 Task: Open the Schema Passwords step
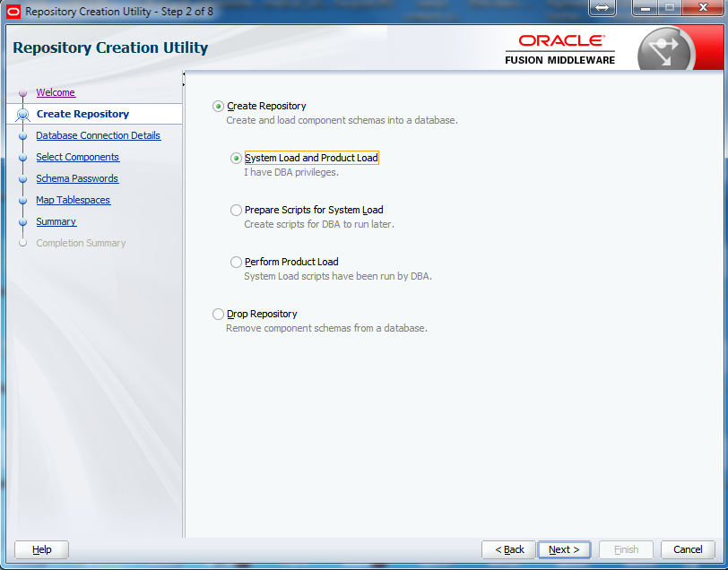(x=77, y=178)
